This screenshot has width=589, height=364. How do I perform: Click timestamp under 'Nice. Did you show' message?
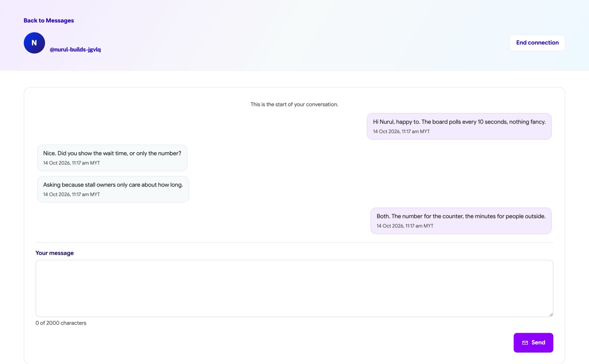(71, 163)
